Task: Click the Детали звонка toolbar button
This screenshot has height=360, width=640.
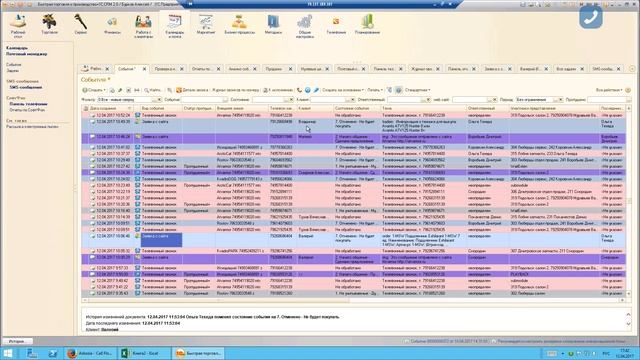Action: coord(192,90)
